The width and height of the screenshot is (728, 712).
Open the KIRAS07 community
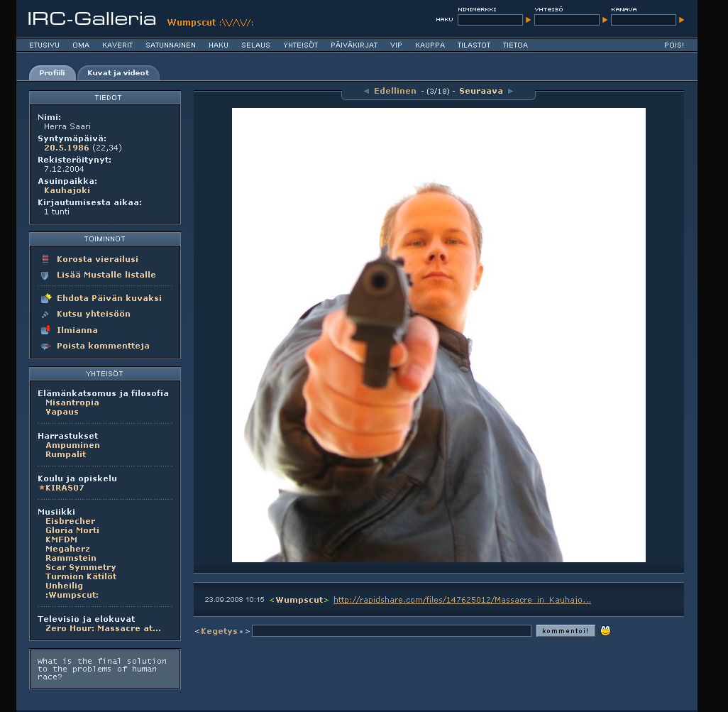[x=65, y=488]
